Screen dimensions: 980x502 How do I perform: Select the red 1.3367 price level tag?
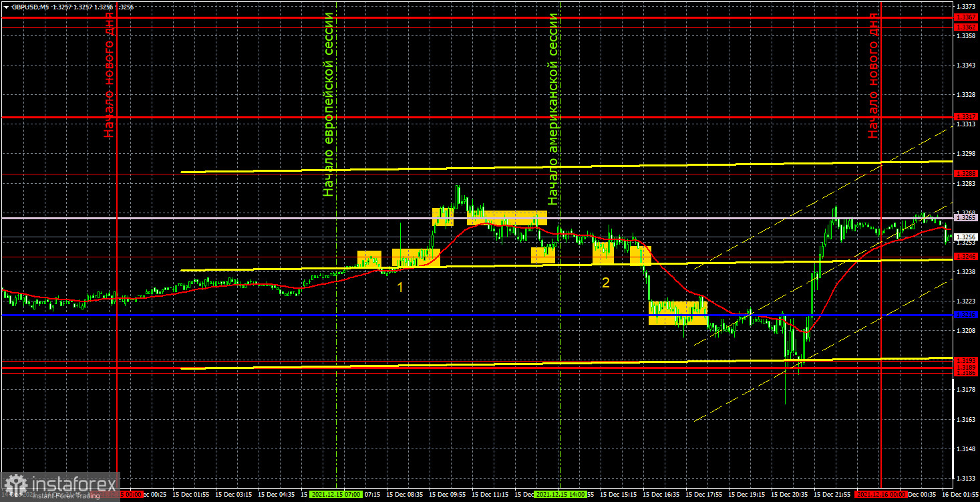coord(966,17)
